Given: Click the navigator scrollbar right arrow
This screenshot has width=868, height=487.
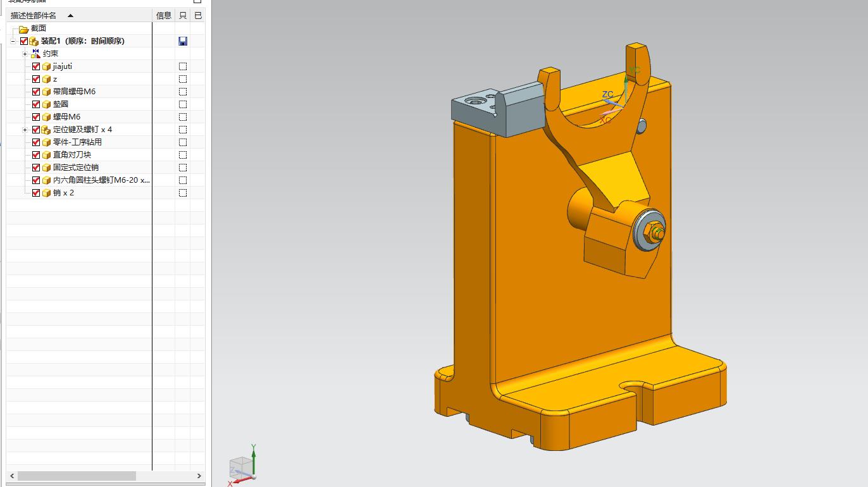Looking at the screenshot, I should [x=199, y=476].
